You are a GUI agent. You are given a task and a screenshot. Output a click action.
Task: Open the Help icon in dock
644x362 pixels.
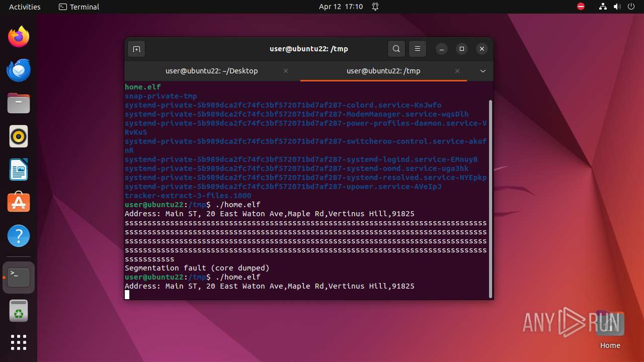(19, 236)
